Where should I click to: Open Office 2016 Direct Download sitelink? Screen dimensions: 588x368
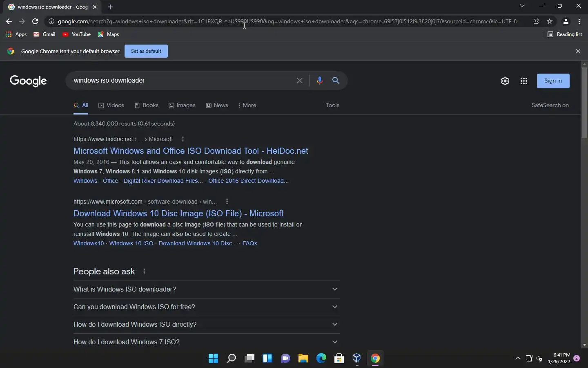point(248,181)
